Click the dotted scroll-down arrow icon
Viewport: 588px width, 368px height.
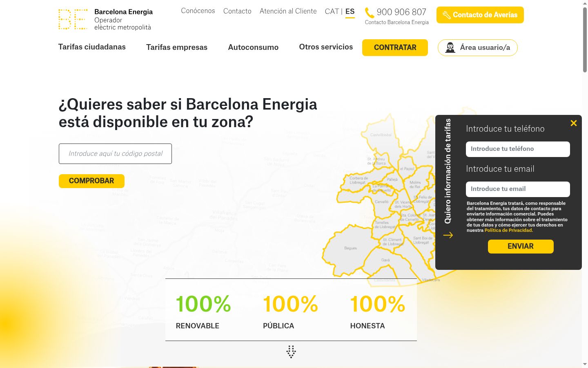coord(291,352)
